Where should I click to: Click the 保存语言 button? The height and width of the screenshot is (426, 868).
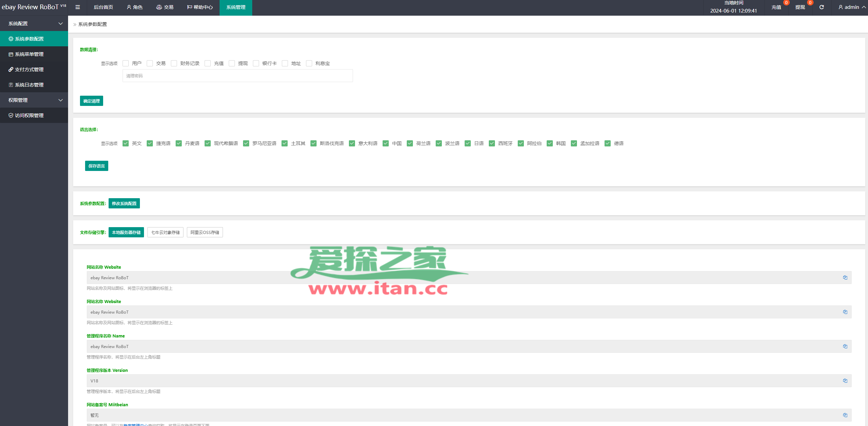pyautogui.click(x=97, y=166)
